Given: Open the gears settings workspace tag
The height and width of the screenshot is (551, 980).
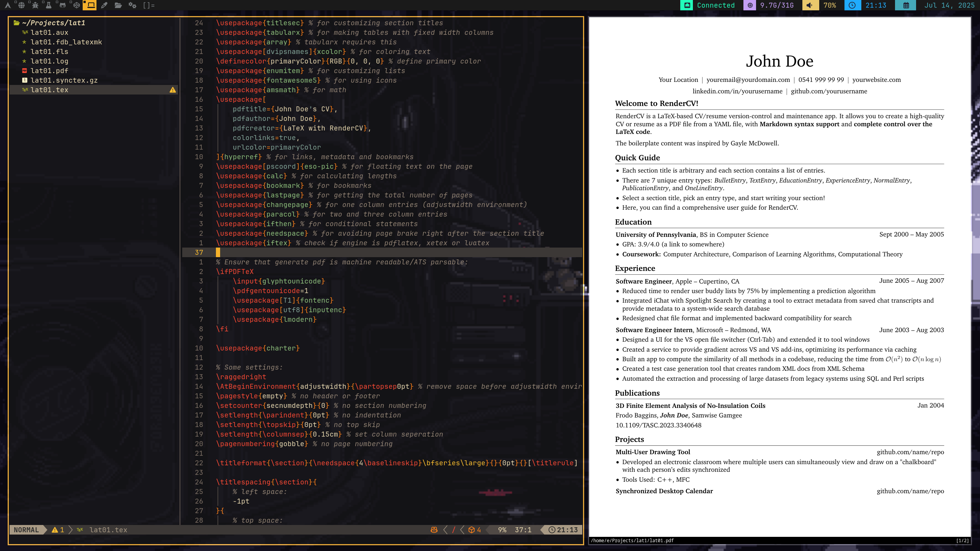Looking at the screenshot, I should 132,5.
